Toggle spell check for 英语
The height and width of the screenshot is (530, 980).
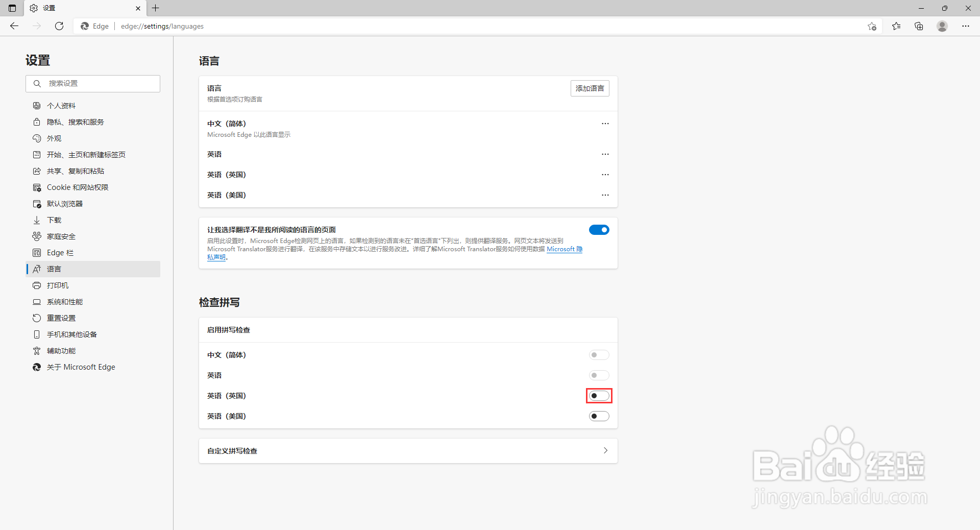[599, 375]
